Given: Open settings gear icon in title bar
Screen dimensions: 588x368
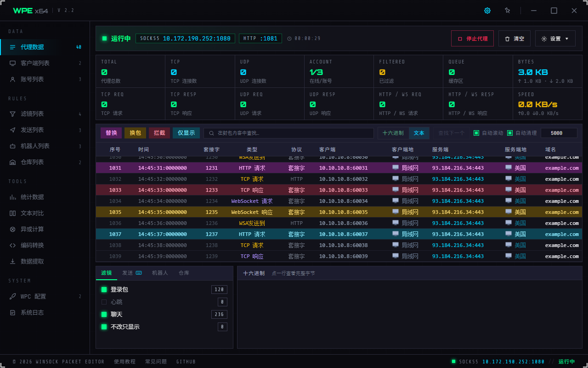Looking at the screenshot, I should pyautogui.click(x=487, y=11).
